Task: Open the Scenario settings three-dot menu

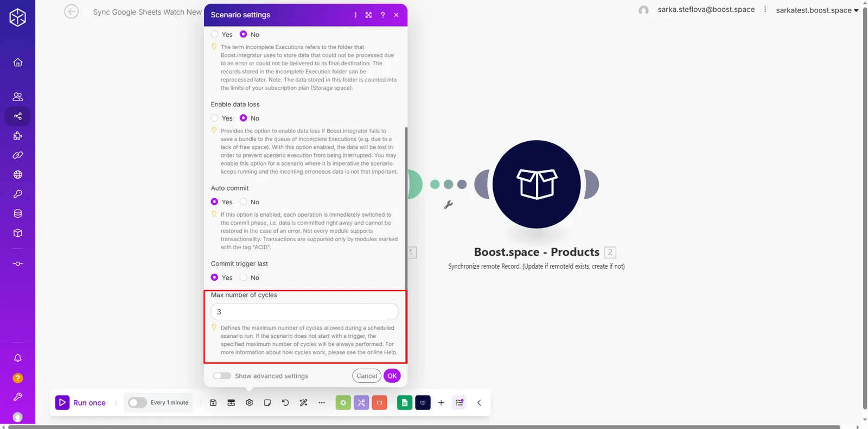Action: (x=355, y=15)
